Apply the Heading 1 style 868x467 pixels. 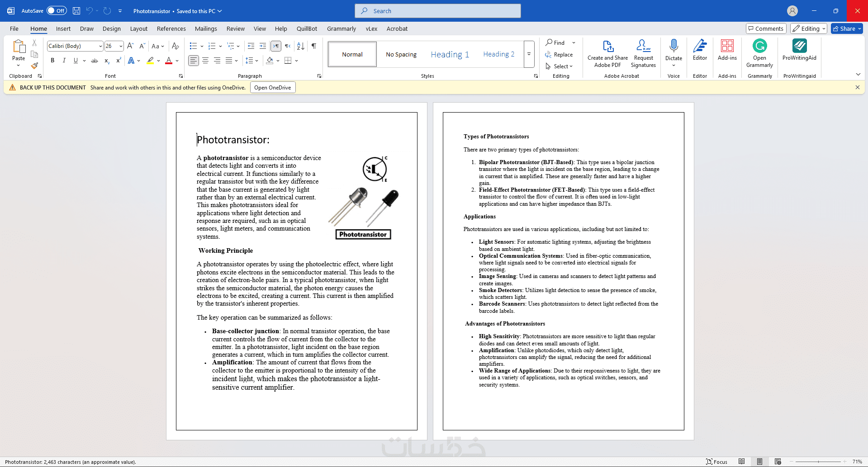coord(450,54)
